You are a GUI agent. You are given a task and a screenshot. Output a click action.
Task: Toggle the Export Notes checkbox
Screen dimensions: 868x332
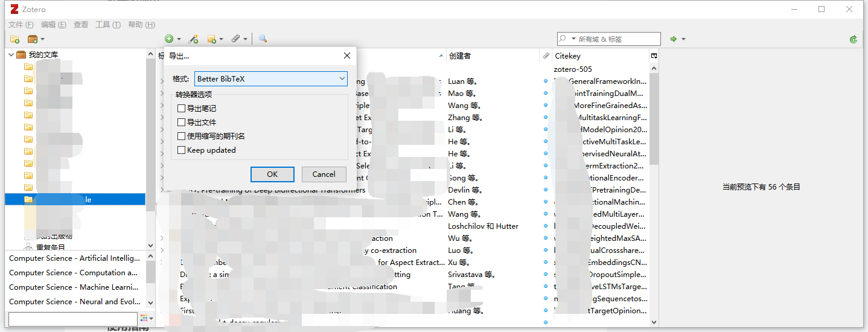tap(182, 109)
